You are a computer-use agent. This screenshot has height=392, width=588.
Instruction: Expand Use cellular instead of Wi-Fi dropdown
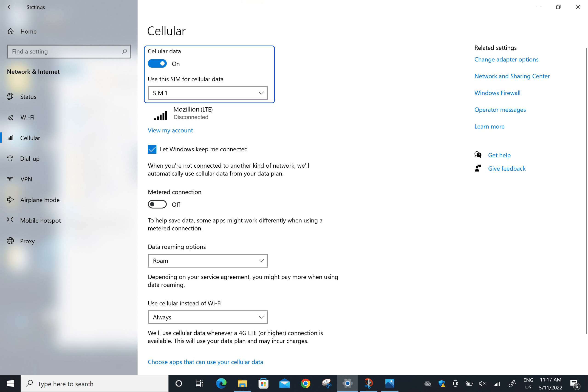(208, 317)
